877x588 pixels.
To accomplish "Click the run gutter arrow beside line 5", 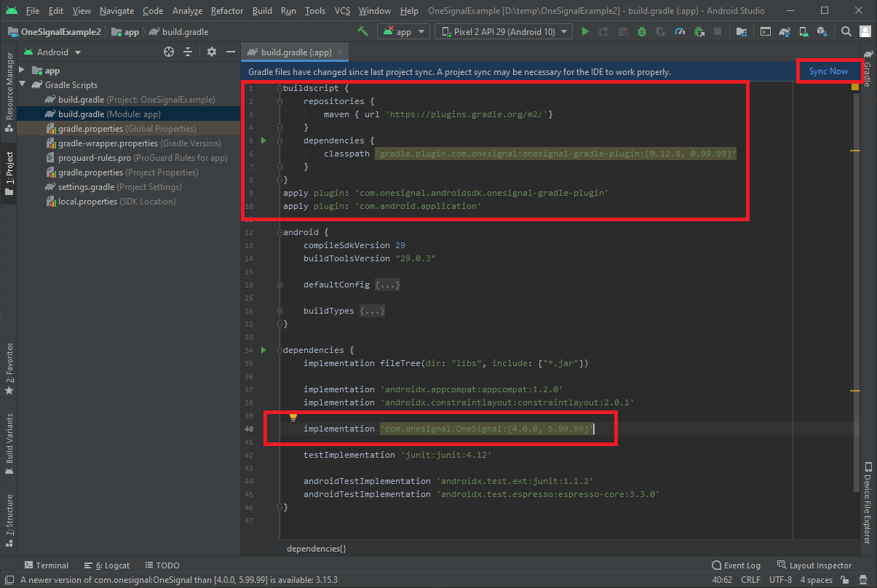I will coord(264,140).
